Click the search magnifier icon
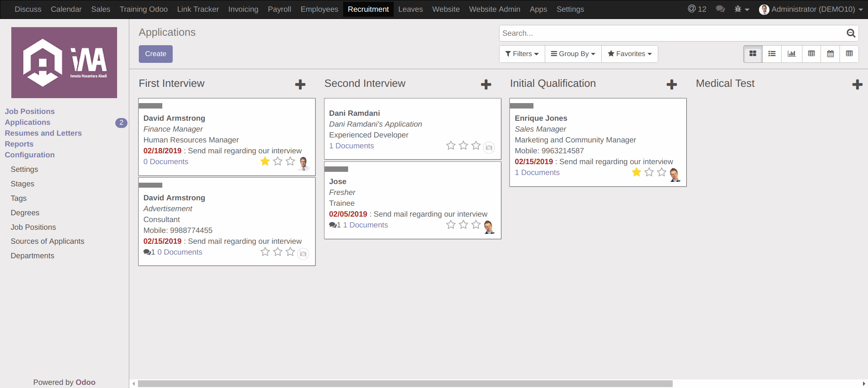 pyautogui.click(x=850, y=33)
